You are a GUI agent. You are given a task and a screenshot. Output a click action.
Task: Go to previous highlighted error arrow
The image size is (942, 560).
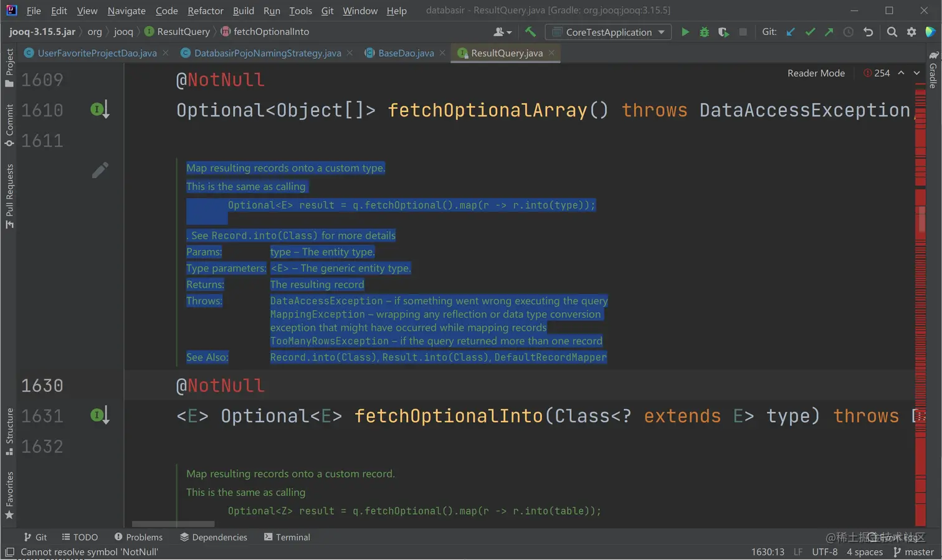pos(901,73)
